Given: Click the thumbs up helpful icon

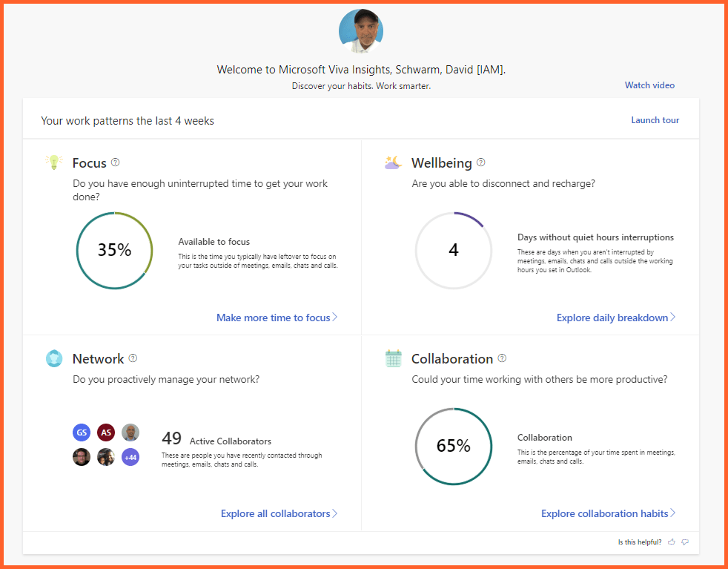Looking at the screenshot, I should (x=672, y=542).
